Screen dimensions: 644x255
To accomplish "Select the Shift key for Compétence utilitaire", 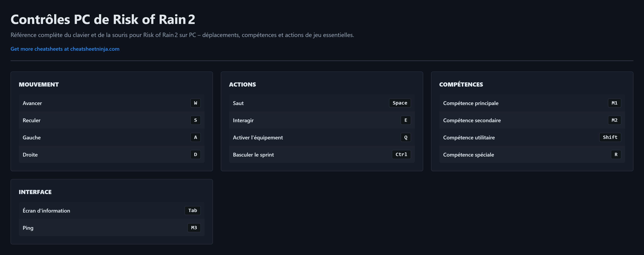I will tap(610, 137).
